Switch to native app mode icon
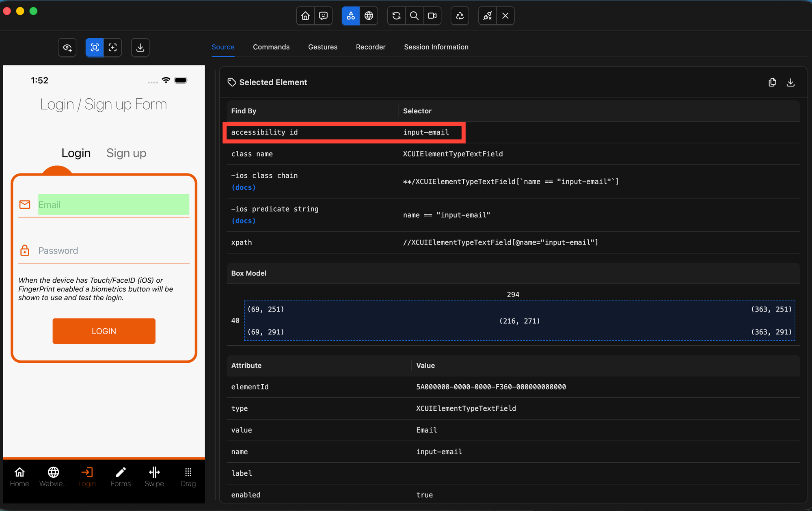 click(351, 16)
